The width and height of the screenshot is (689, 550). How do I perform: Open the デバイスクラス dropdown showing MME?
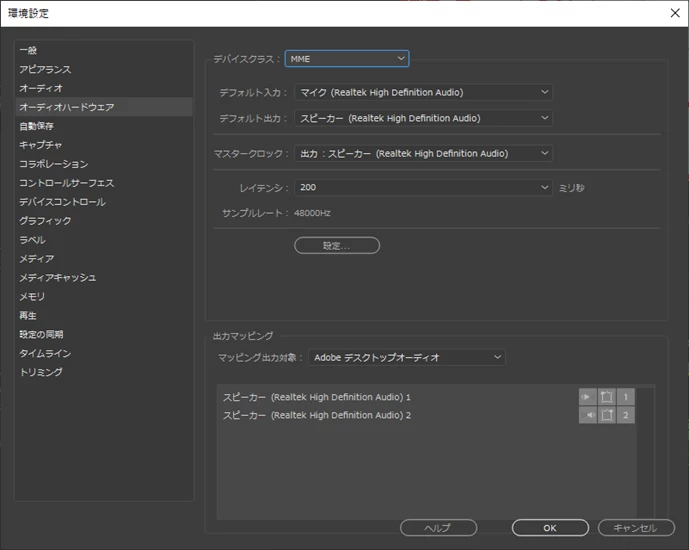click(x=347, y=59)
